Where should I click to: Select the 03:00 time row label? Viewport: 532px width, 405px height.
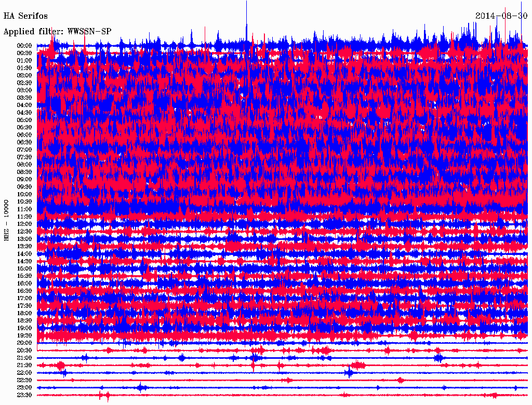tap(24, 90)
